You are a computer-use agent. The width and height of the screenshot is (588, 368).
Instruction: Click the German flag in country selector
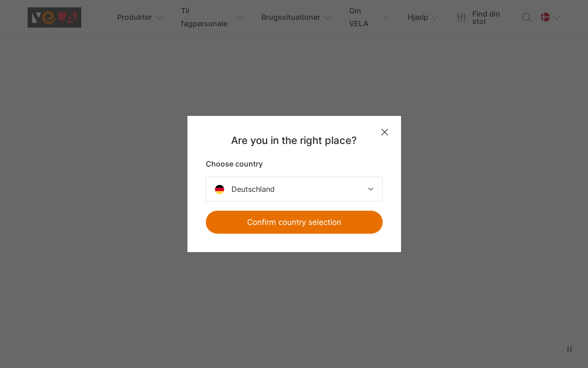(x=220, y=190)
